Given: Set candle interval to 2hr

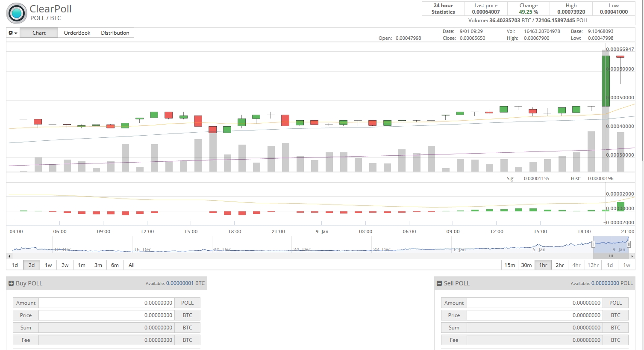Looking at the screenshot, I should (x=560, y=265).
